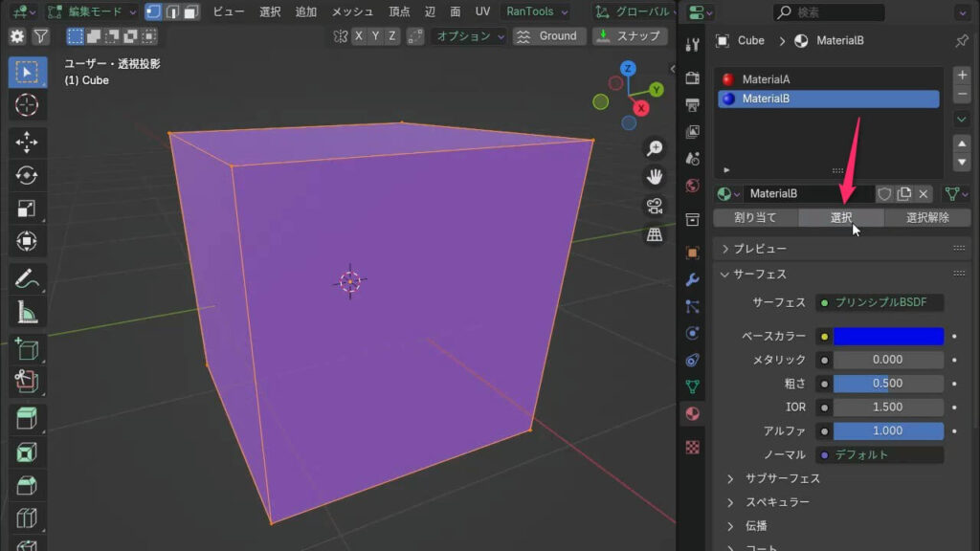Click the zoom view magnifier icon
This screenshot has height=551, width=980.
pyautogui.click(x=655, y=148)
